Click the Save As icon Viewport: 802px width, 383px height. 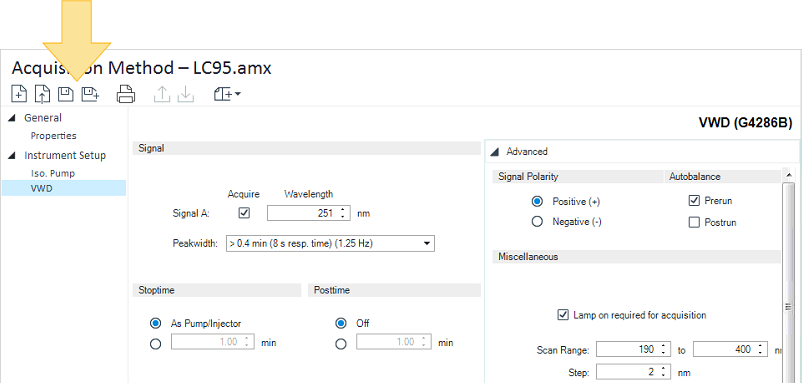91,94
